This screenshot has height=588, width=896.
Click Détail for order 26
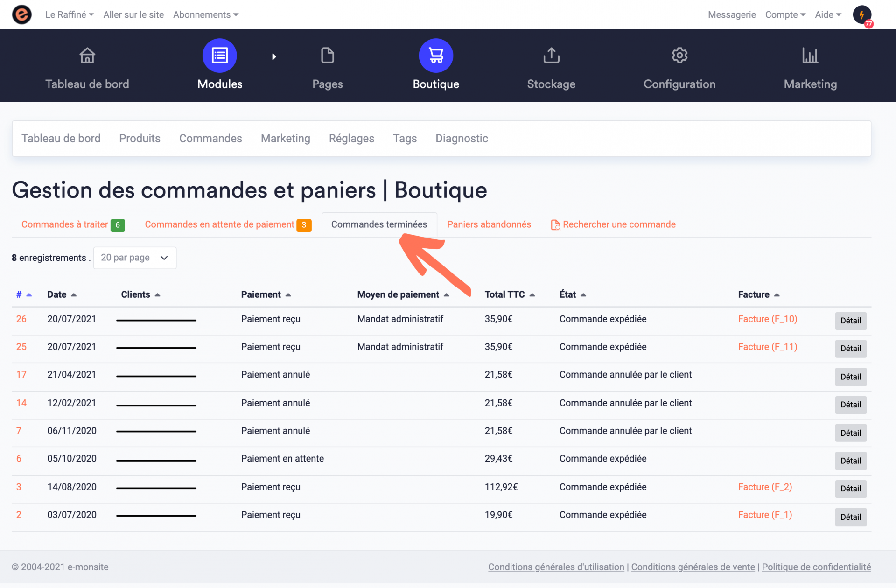coord(850,321)
